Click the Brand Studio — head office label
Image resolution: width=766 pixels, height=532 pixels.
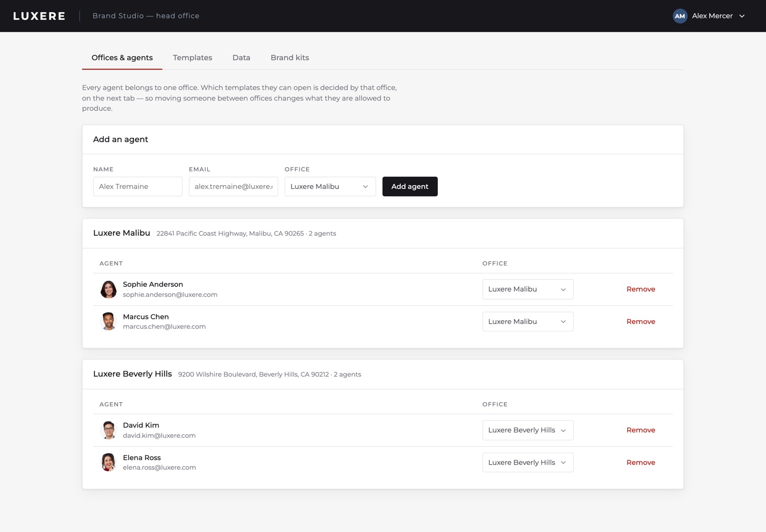point(146,16)
